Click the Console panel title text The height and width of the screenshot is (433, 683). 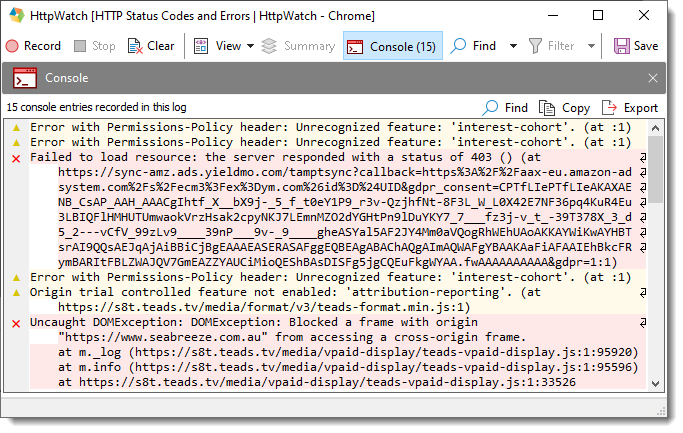coord(67,78)
